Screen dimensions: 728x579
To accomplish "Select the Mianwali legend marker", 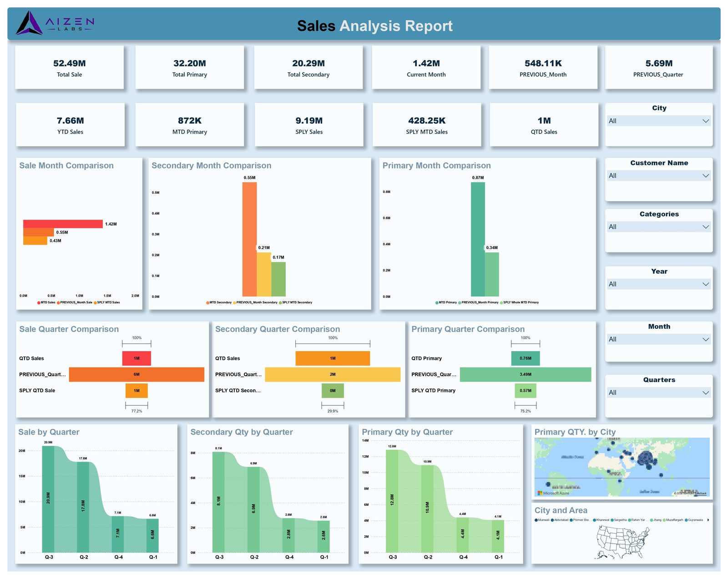I will coord(536,520).
